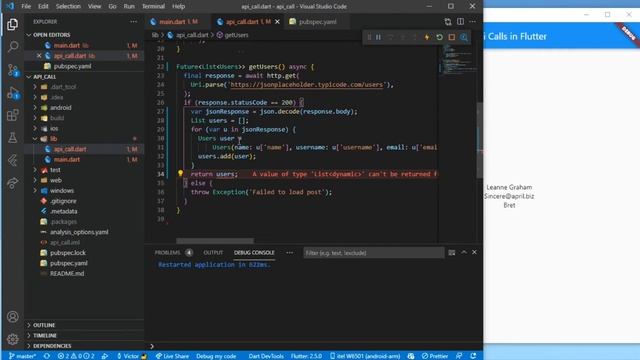640x360 pixels.
Task: Open README.md in the explorer
Action: [67, 274]
